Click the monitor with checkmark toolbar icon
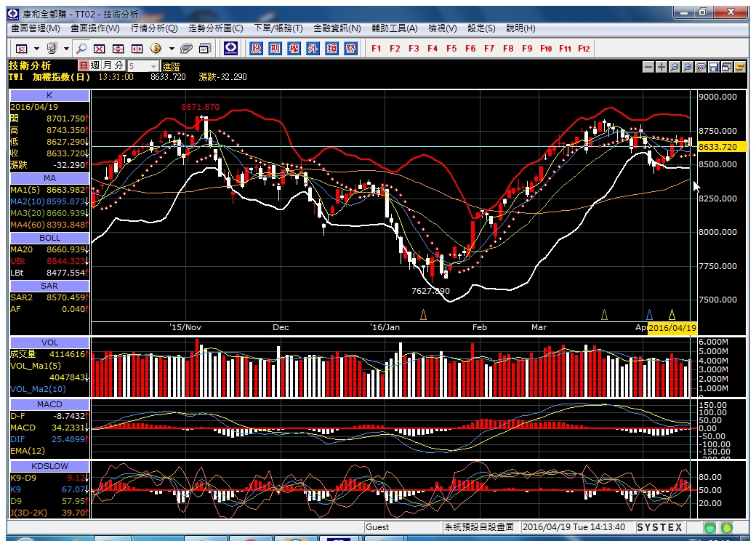 (x=52, y=49)
